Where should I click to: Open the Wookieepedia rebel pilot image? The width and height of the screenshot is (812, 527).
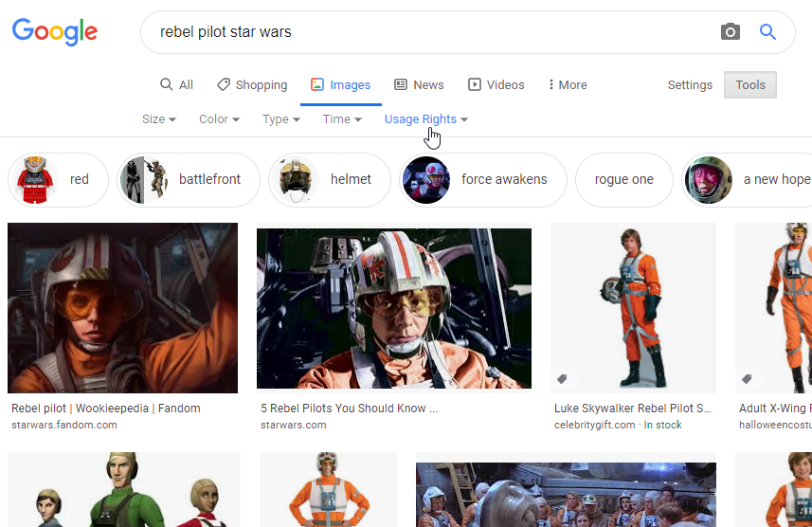point(123,308)
